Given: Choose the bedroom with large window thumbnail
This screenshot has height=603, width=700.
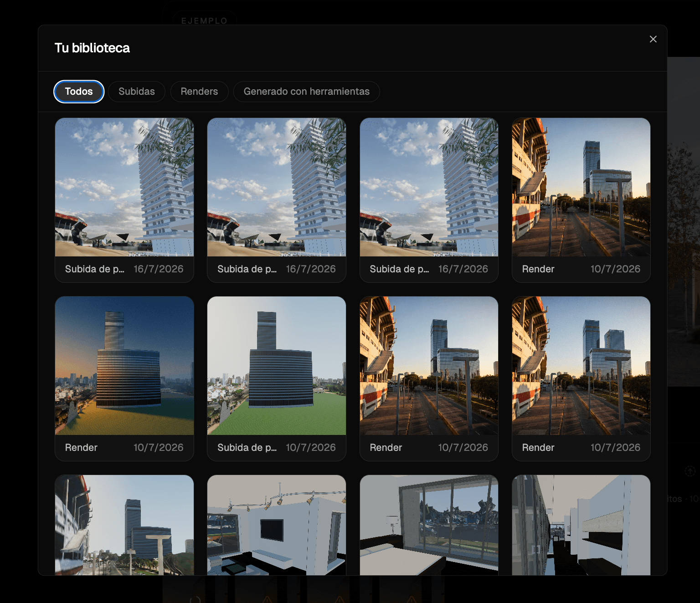Looking at the screenshot, I should coord(429,525).
